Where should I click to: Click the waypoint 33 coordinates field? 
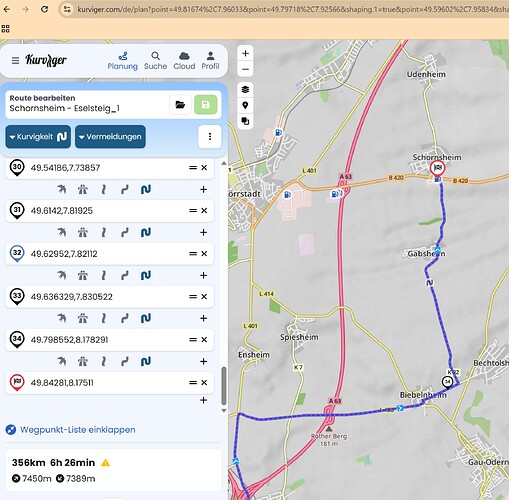coord(109,297)
